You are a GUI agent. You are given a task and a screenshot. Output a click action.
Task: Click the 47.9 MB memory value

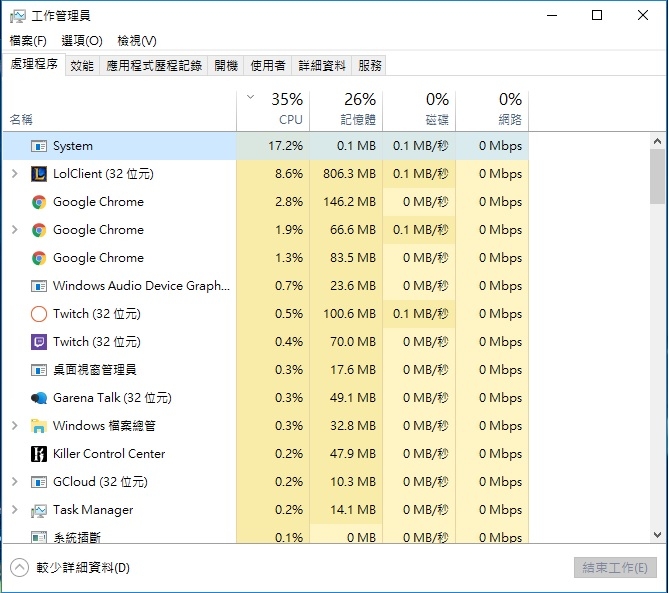click(x=352, y=453)
